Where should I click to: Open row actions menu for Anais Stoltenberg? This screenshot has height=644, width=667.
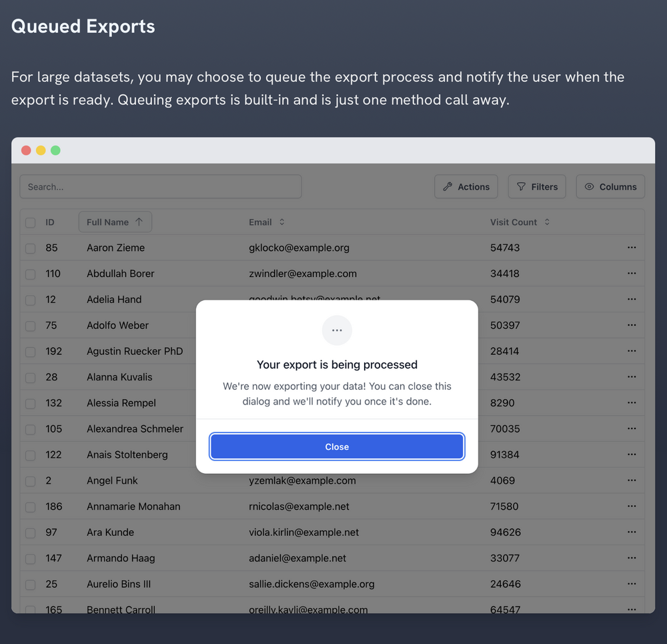click(631, 454)
